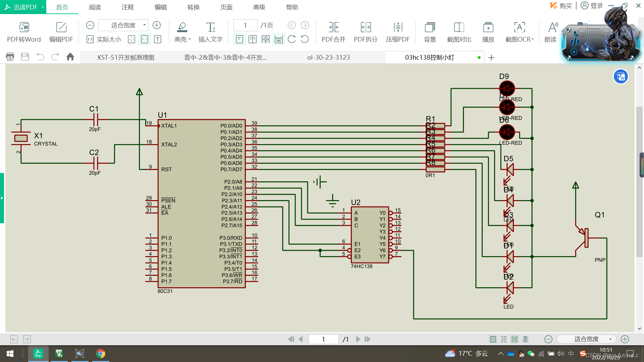
Task: Open the 压缩PDF compress tool
Action: [398, 32]
